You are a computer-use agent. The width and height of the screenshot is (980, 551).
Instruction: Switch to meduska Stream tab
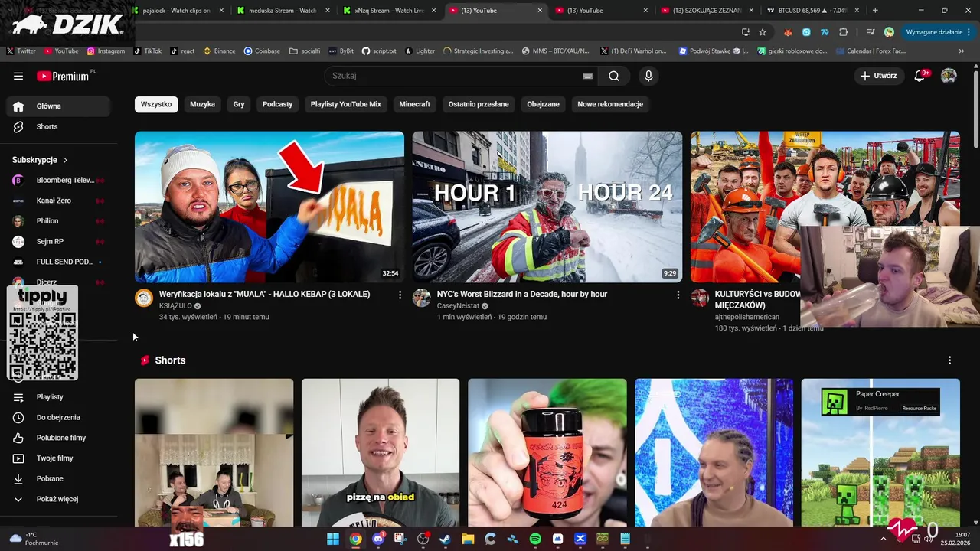283,11
